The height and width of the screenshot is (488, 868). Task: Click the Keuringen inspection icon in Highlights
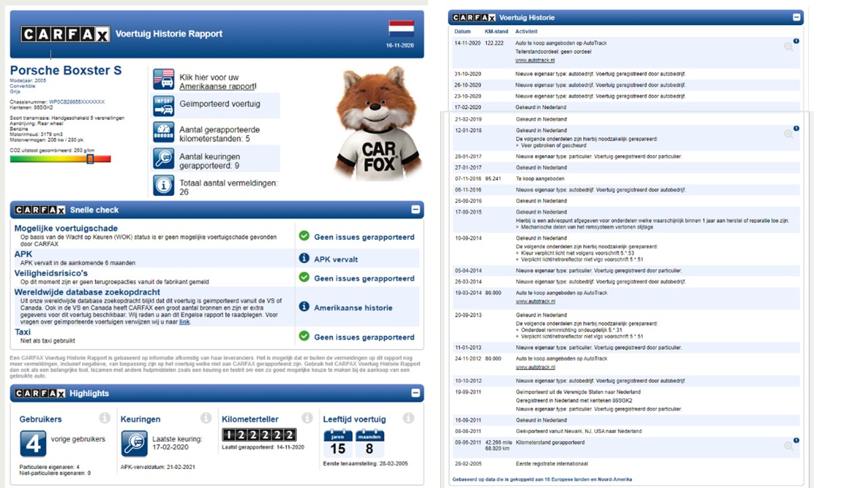[134, 443]
